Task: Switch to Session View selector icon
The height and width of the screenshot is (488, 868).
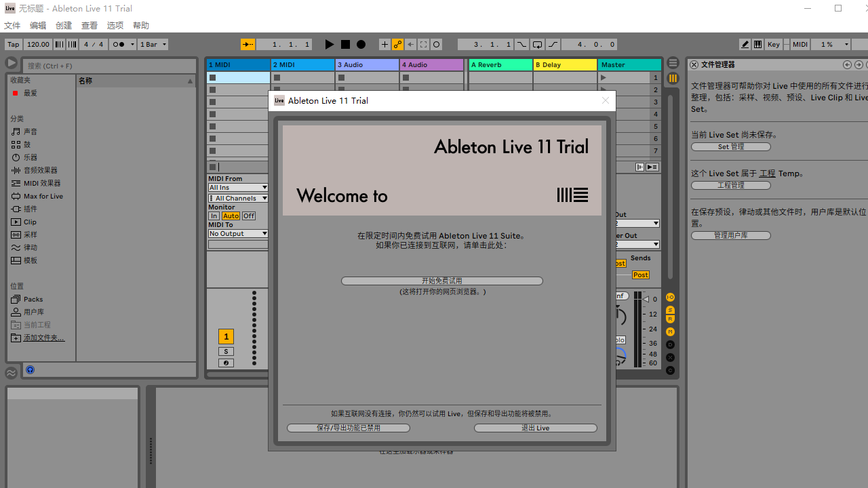Action: point(673,78)
